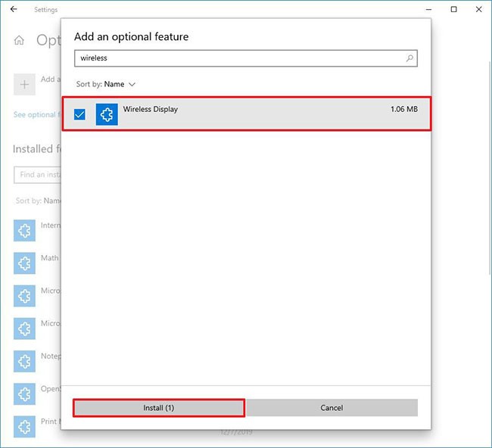Screen dimensions: 492x448
Task: Select the Internet feature icon in installed list
Action: pos(24,230)
